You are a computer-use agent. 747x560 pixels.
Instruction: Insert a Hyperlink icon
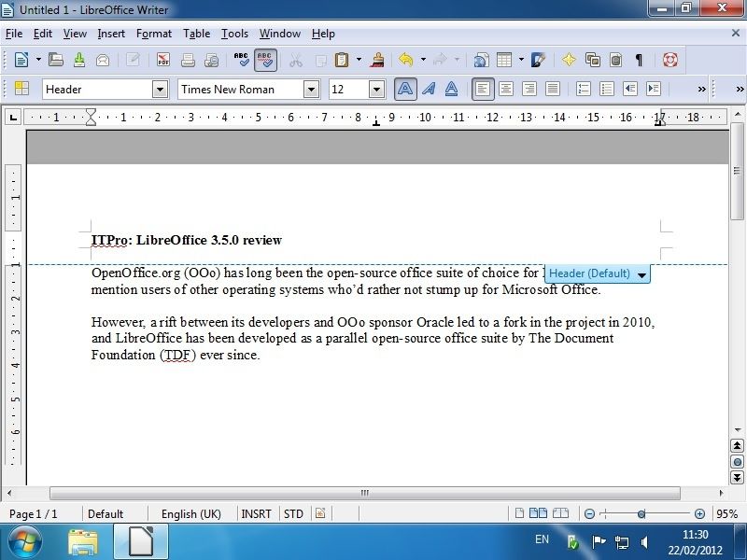point(481,60)
